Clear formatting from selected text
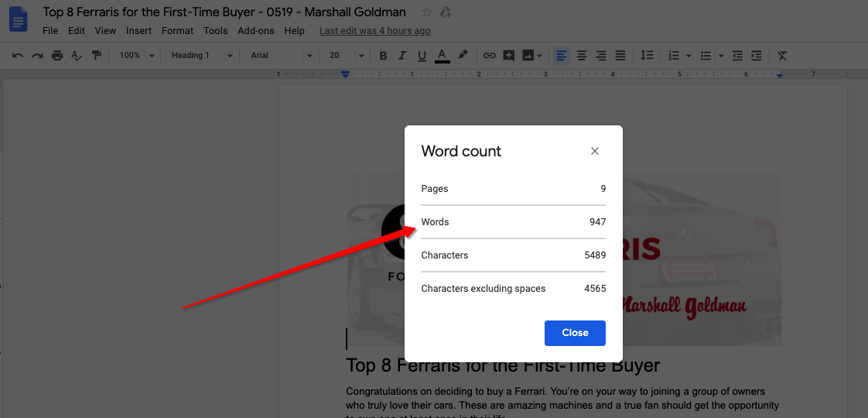 coord(781,56)
